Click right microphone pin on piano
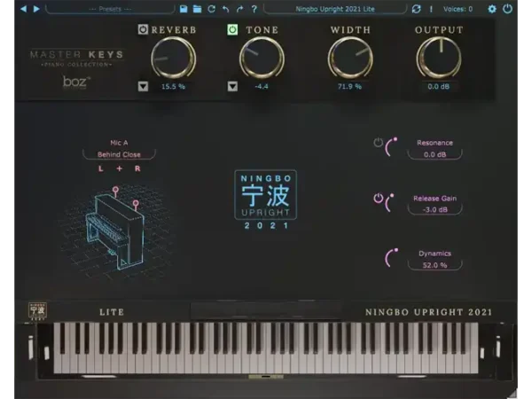This screenshot has height=399, width=532. (136, 204)
